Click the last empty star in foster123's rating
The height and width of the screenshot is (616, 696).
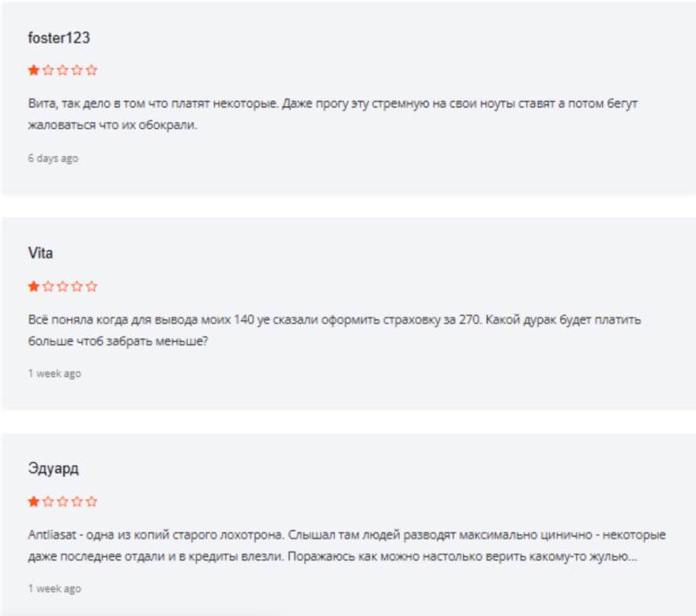pos(92,70)
